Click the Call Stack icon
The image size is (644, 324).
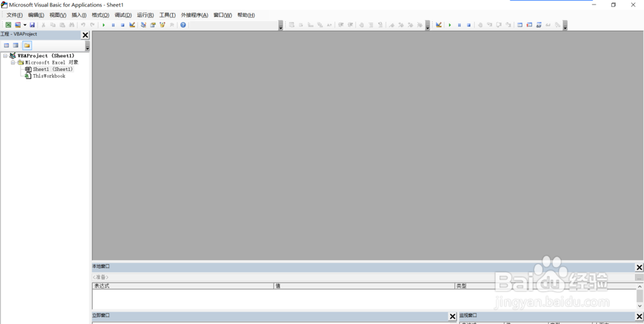557,25
